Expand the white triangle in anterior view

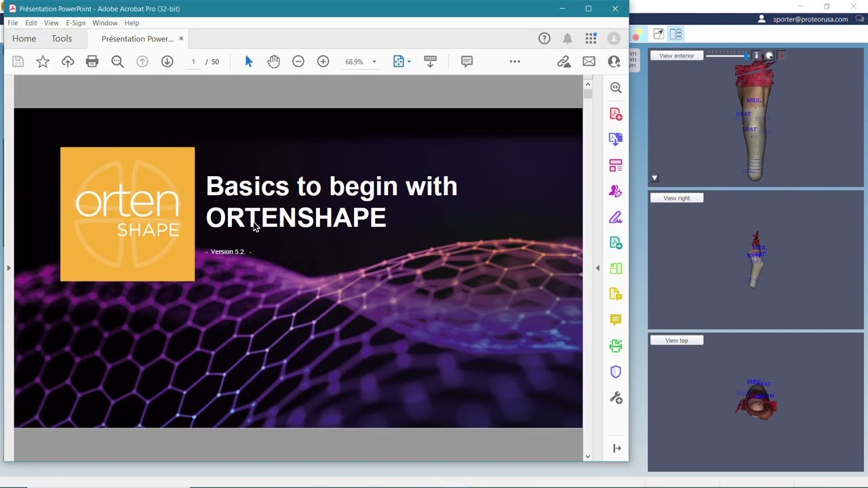654,178
